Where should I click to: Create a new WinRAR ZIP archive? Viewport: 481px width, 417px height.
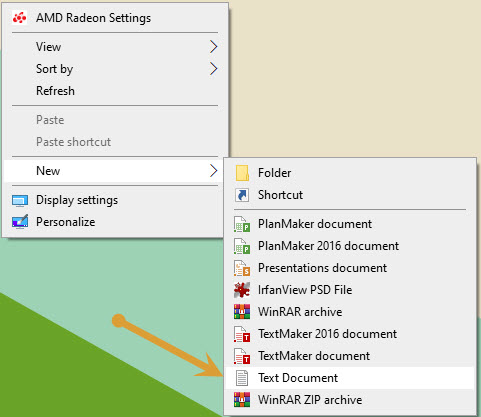point(350,400)
